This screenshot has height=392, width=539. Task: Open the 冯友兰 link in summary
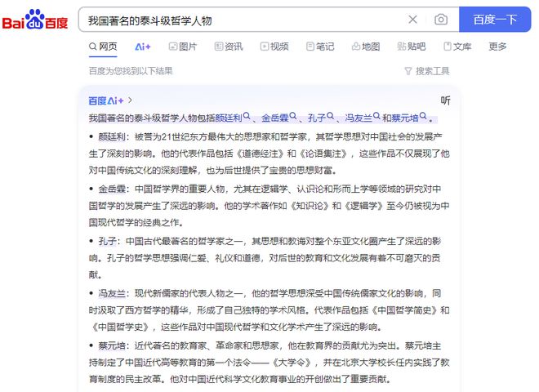click(359, 118)
